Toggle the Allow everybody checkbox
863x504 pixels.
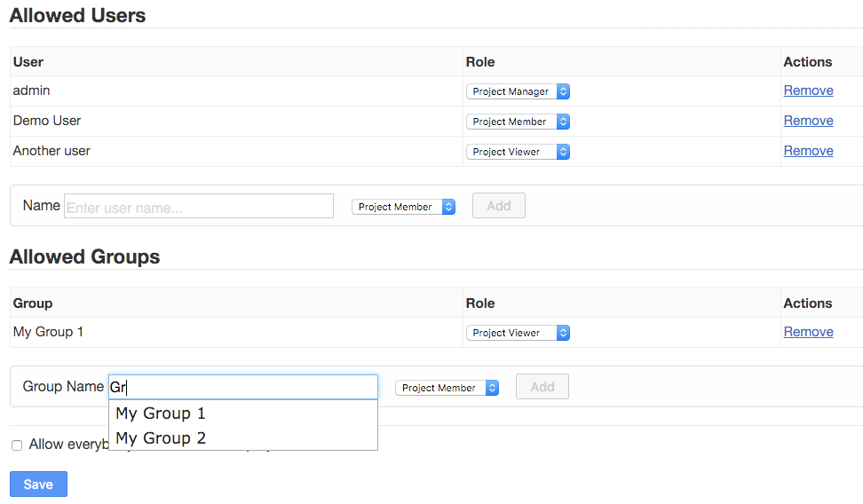coord(17,445)
